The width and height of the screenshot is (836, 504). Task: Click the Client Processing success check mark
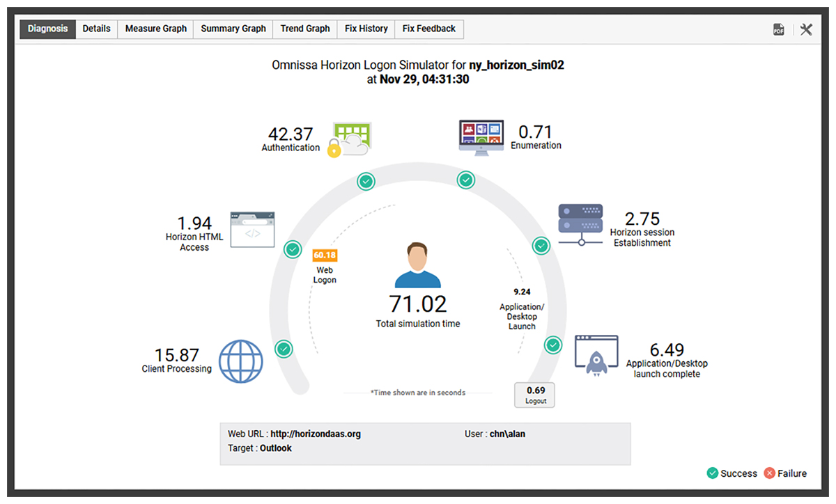pyautogui.click(x=284, y=349)
